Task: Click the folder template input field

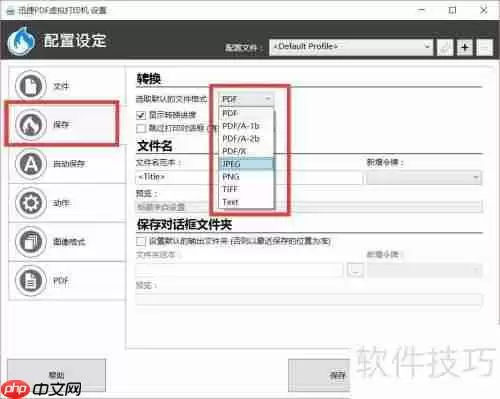Action: 239,270
